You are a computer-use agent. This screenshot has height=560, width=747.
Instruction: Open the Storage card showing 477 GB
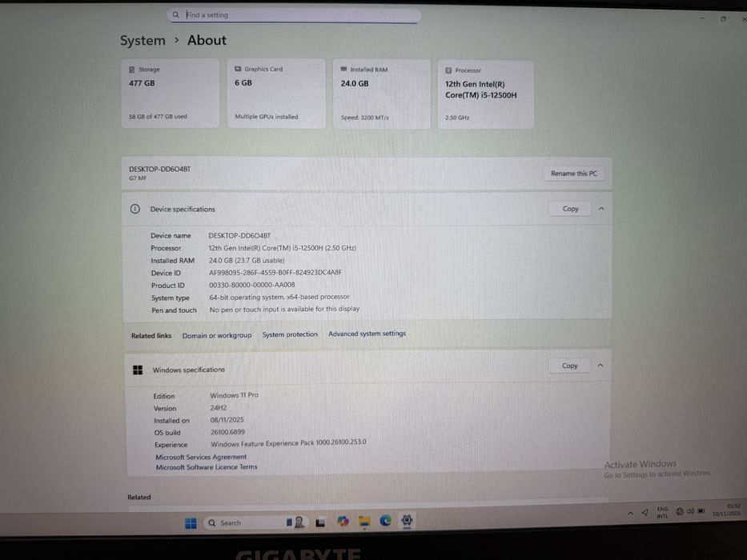(171, 94)
